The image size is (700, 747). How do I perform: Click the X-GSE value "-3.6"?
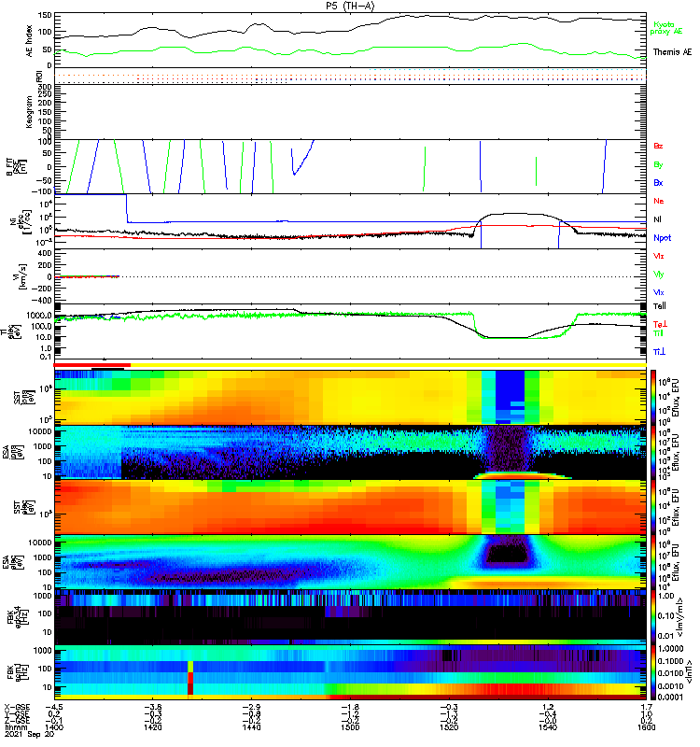(x=152, y=708)
